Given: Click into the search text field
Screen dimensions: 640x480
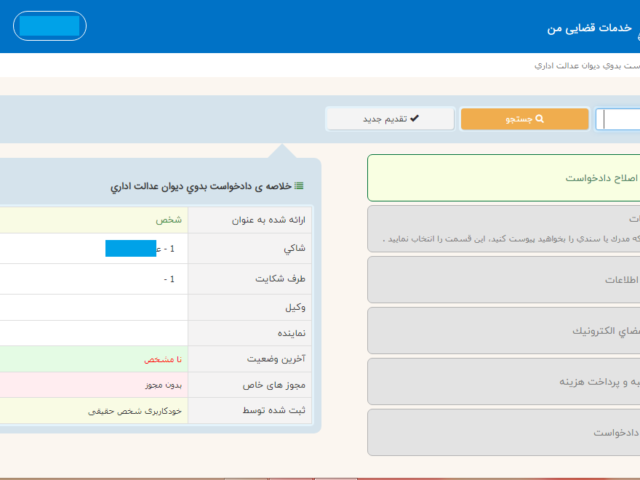Looking at the screenshot, I should point(618,119).
